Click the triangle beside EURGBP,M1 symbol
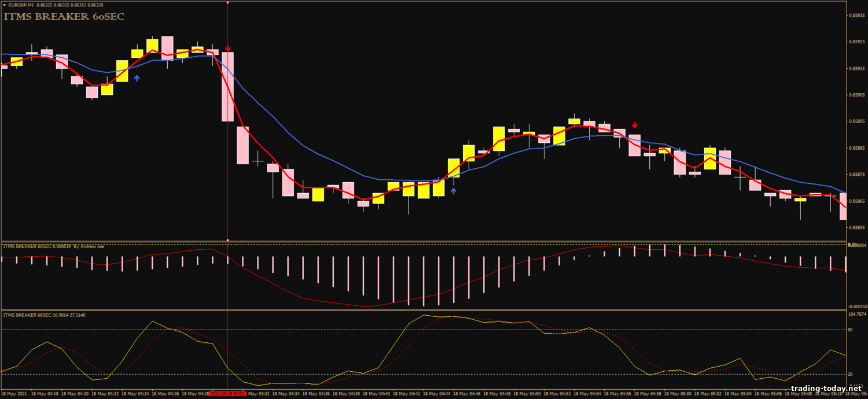Screen dimensions: 868x399 pos(5,5)
